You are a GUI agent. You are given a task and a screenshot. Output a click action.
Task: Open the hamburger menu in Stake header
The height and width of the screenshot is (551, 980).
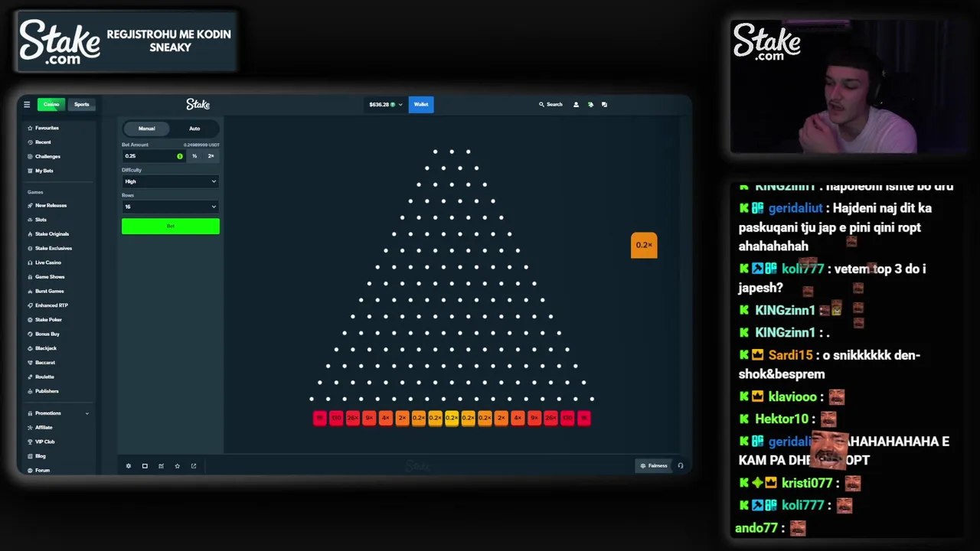[27, 104]
